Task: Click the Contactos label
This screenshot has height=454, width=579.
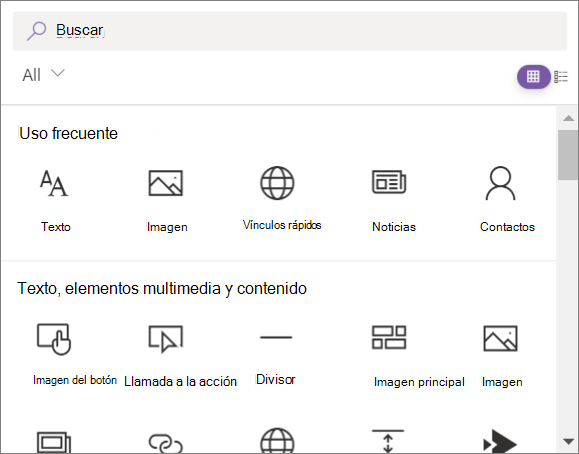Action: (x=507, y=226)
